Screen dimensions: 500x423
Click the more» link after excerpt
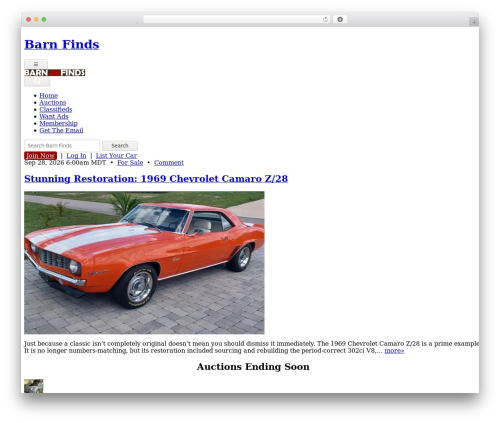[x=394, y=351]
